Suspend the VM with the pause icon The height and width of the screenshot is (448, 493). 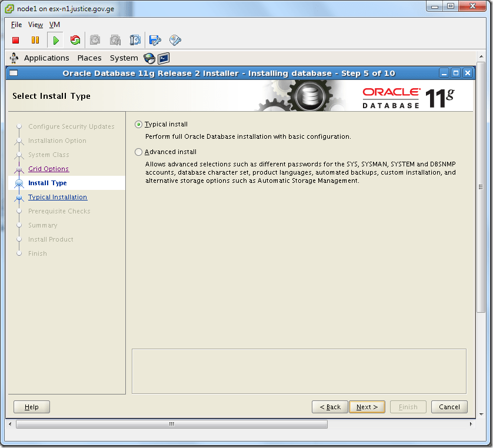pyautogui.click(x=36, y=40)
